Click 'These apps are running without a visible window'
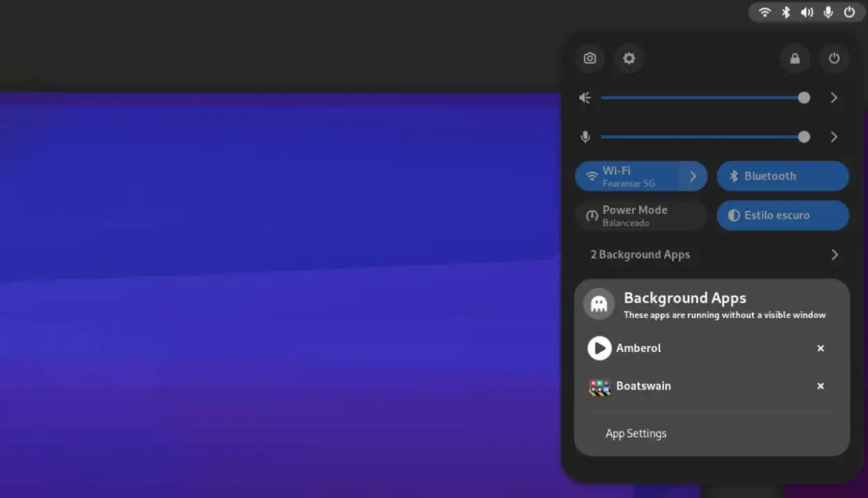Screen dimensions: 868x498 click(725, 315)
